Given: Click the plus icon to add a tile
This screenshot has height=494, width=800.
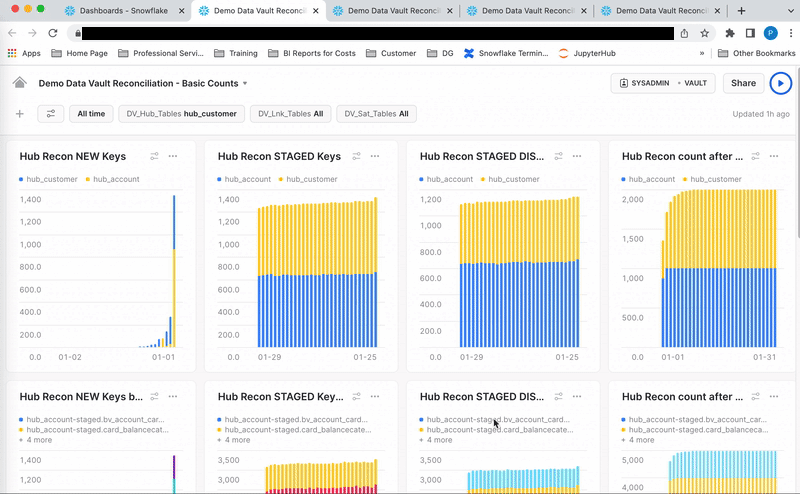Looking at the screenshot, I should (19, 114).
